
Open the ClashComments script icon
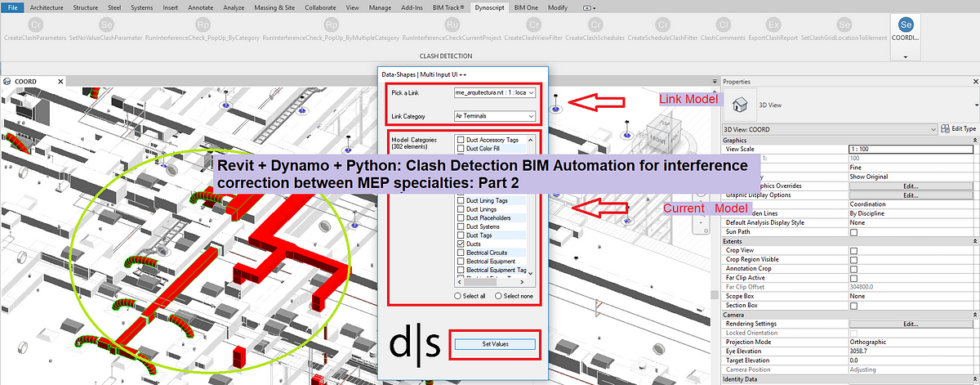point(723,25)
